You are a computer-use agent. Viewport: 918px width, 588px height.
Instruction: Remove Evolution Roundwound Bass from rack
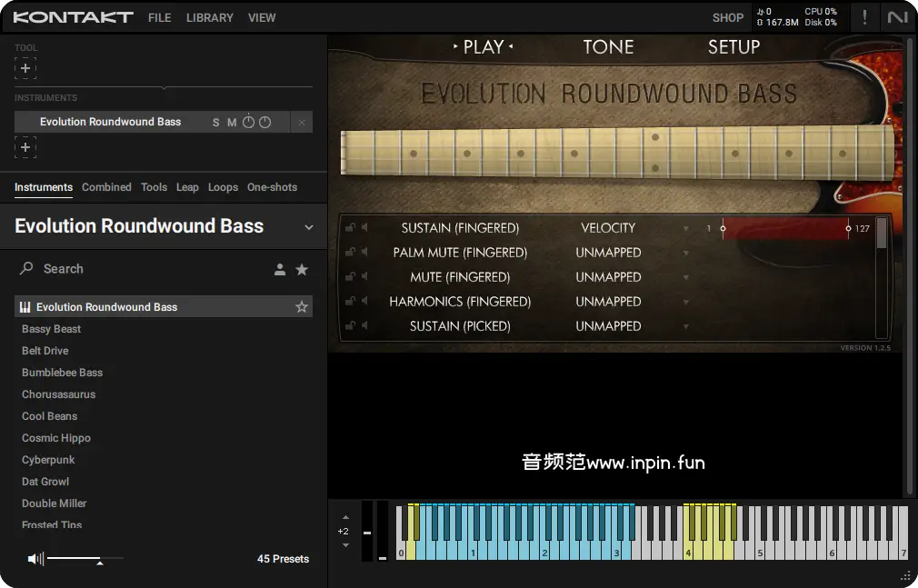[302, 122]
